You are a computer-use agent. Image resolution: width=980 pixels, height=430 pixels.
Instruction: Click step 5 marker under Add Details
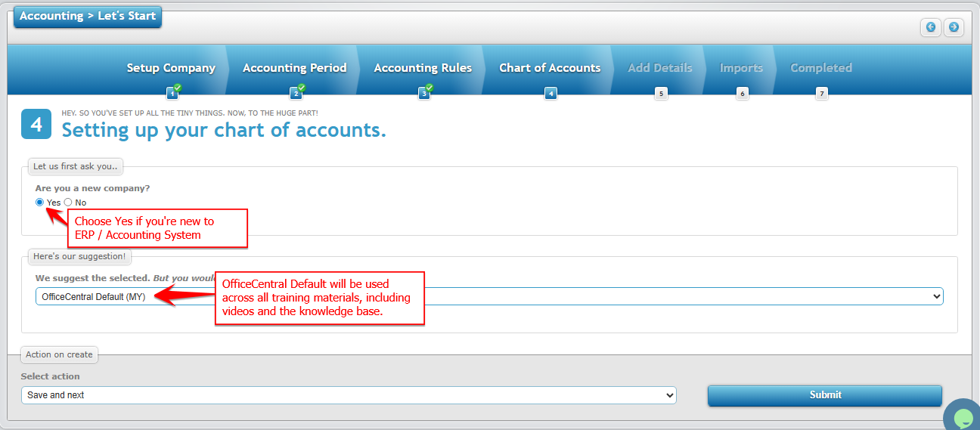point(661,94)
